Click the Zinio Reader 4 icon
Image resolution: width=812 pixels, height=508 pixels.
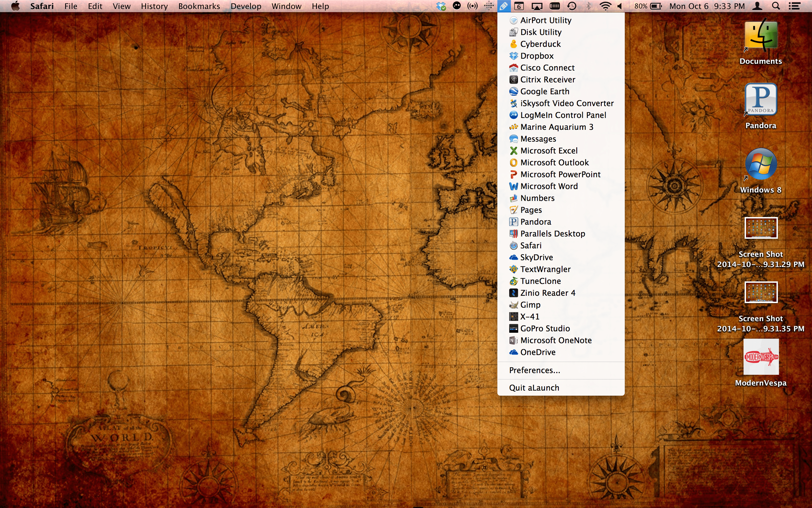coord(513,293)
